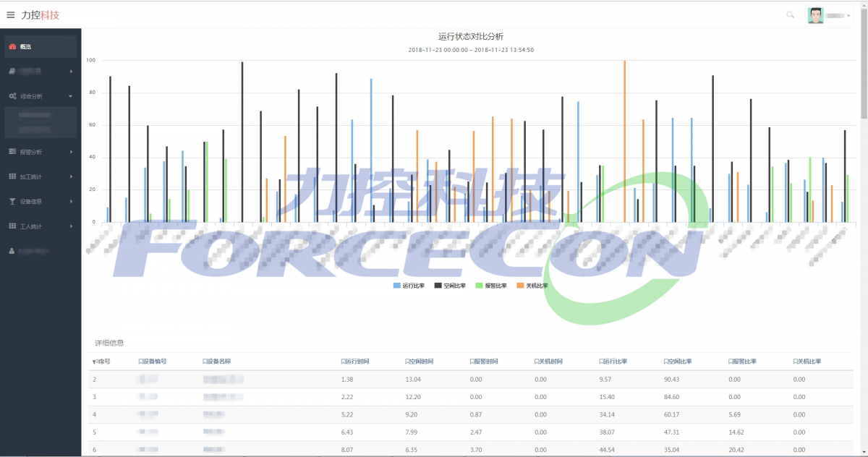Click the gears icon beside 综合分析
This screenshot has width=868, height=457.
point(12,96)
